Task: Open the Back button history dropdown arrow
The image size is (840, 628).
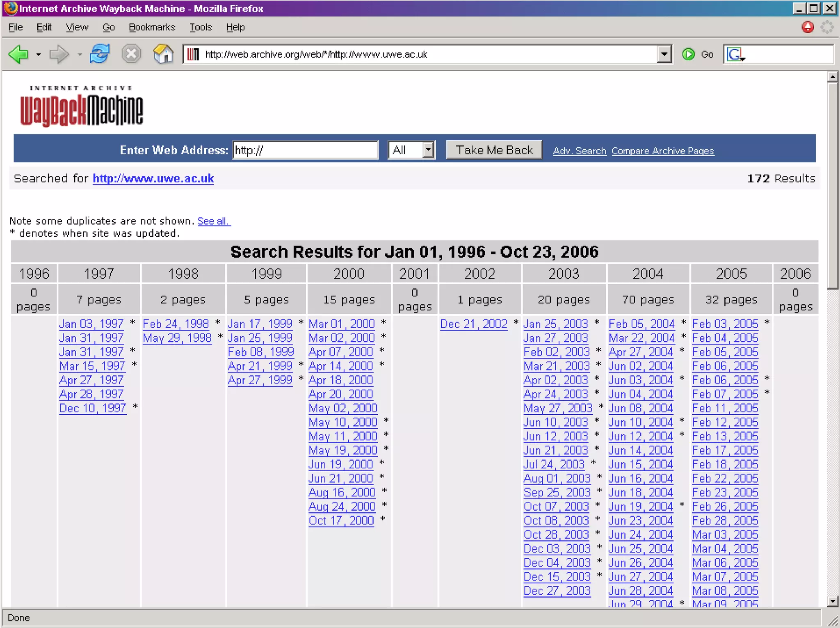Action: pos(39,54)
